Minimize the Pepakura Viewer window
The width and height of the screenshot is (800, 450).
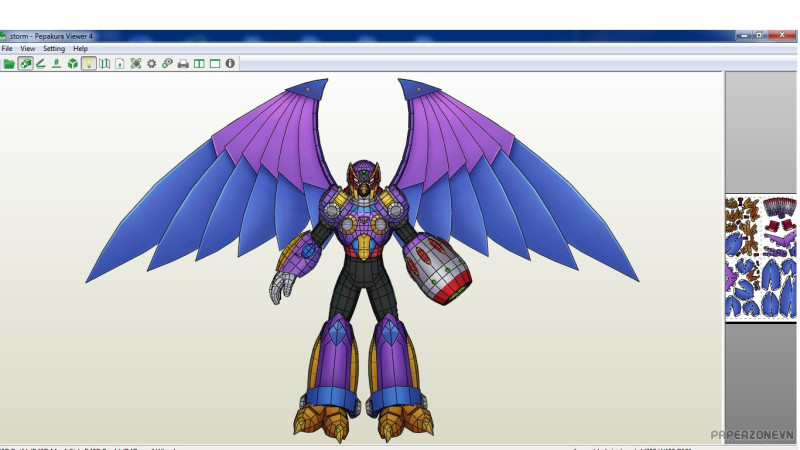pos(744,36)
